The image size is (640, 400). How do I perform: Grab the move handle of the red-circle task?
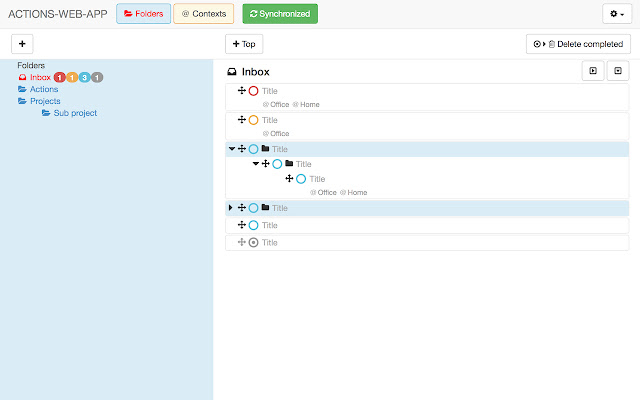(242, 90)
